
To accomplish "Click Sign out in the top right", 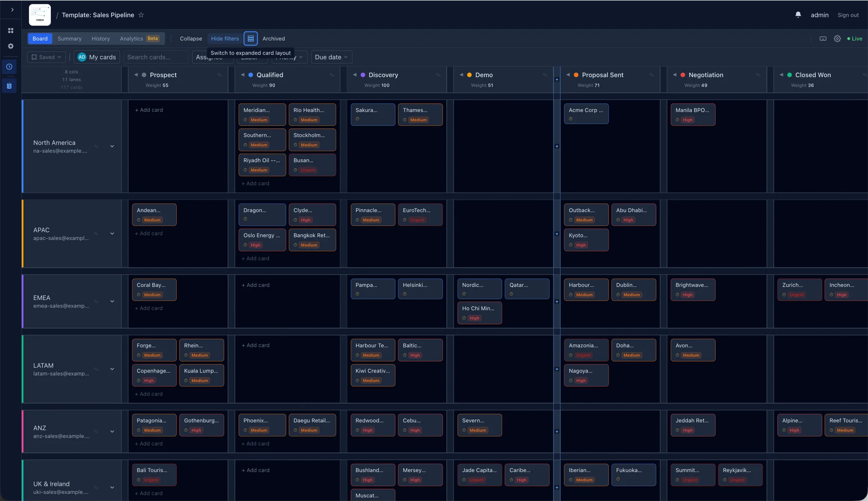I will click(x=848, y=15).
